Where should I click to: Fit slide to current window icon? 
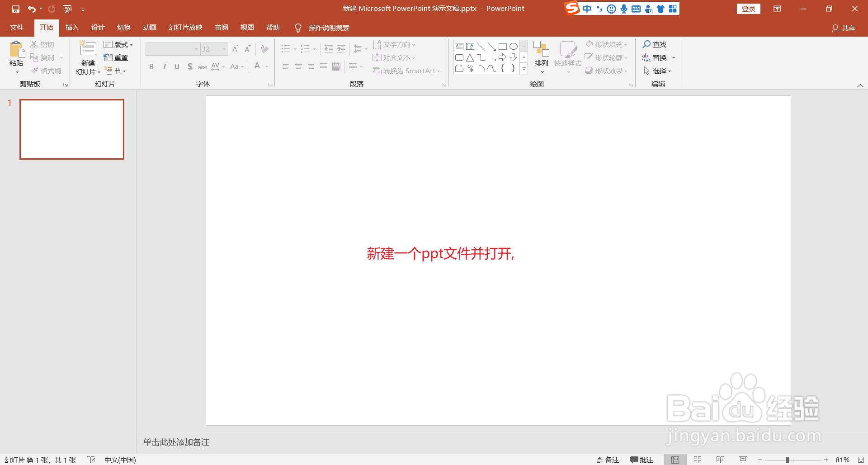861,460
